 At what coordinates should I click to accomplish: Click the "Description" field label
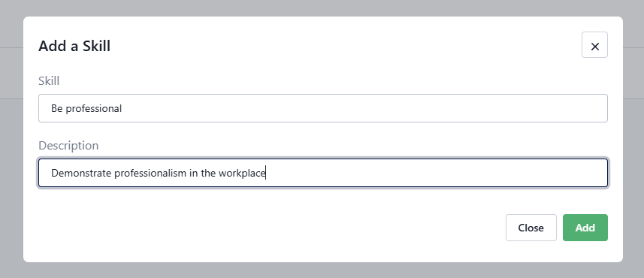68,145
